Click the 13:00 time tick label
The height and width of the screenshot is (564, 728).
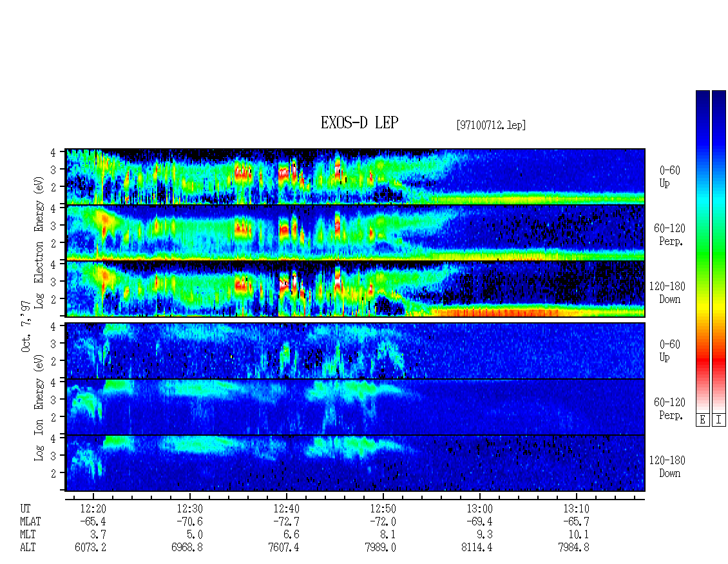point(479,509)
